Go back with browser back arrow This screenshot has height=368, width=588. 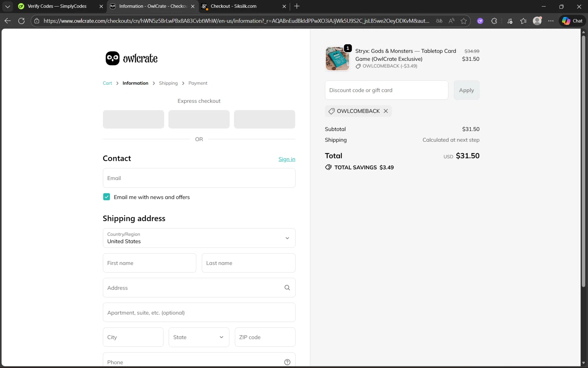pyautogui.click(x=7, y=21)
